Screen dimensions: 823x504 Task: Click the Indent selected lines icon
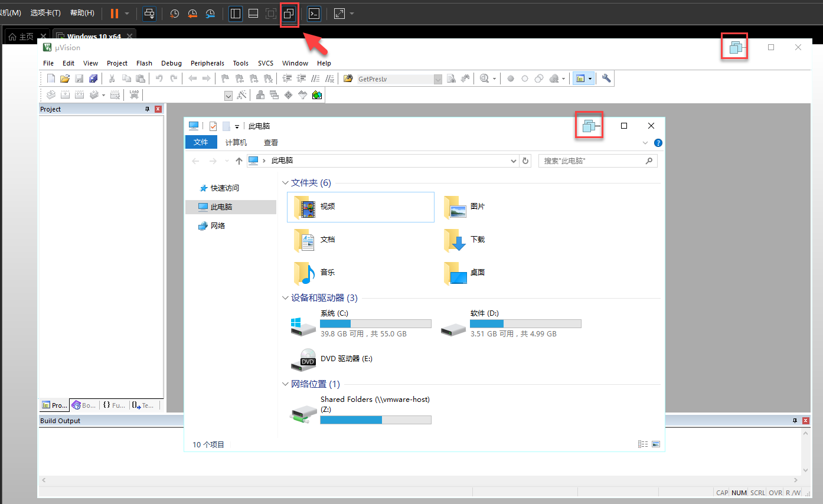[288, 78]
